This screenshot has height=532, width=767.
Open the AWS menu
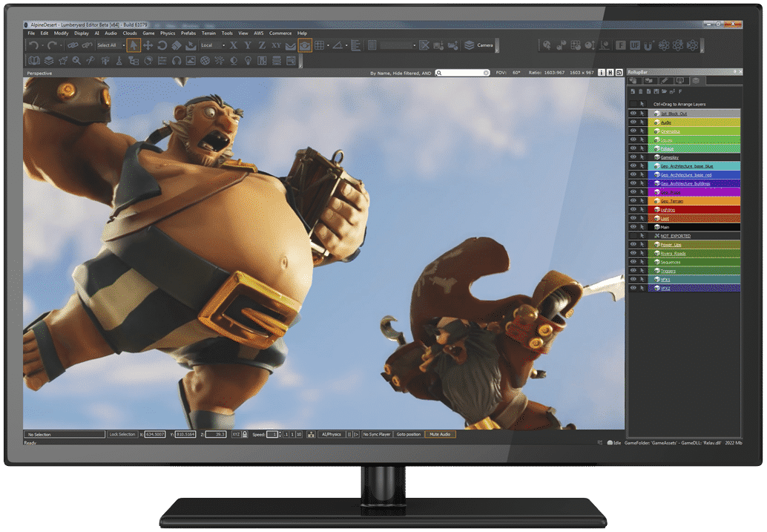(259, 33)
